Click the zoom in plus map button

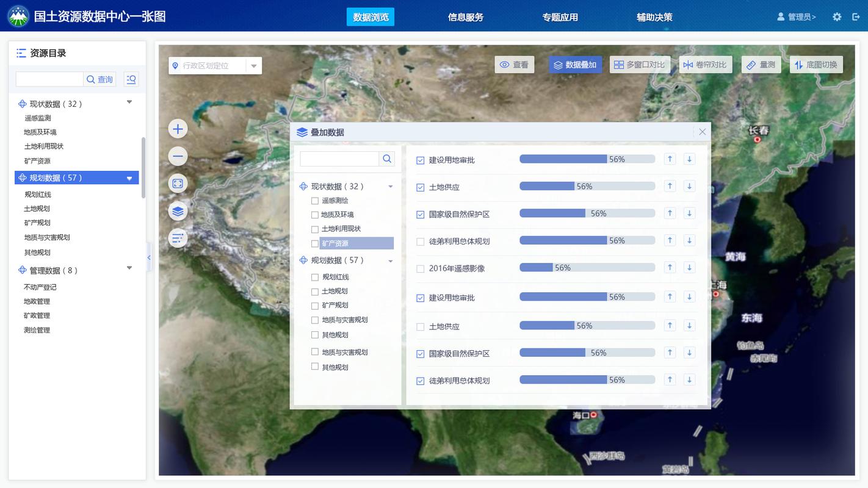[178, 129]
